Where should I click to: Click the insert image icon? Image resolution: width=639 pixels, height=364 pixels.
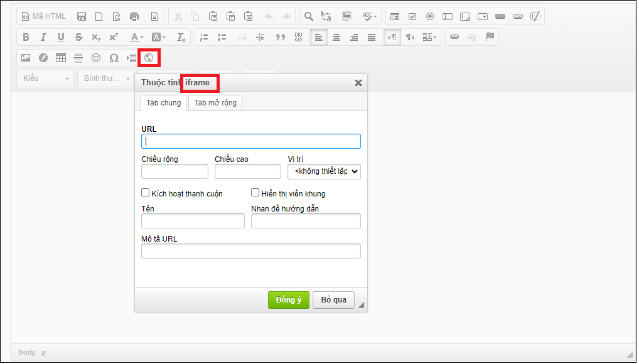26,58
